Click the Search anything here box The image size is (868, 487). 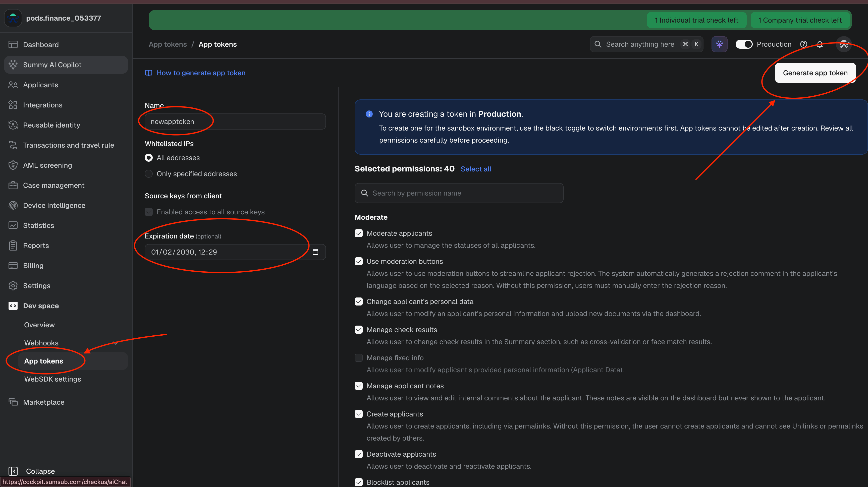point(646,44)
